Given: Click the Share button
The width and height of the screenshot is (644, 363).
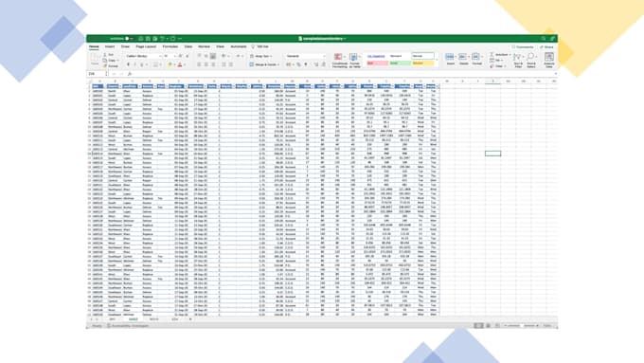Looking at the screenshot, I should 547,46.
